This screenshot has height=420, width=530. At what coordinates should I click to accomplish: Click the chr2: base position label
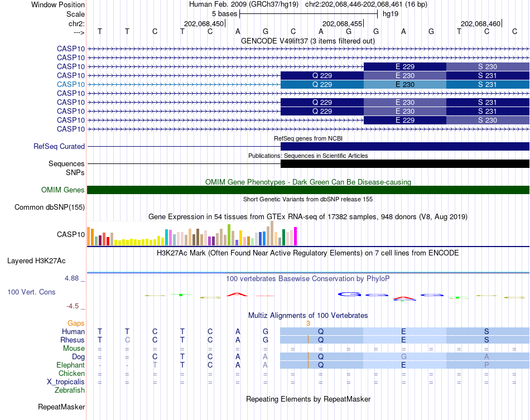point(76,23)
